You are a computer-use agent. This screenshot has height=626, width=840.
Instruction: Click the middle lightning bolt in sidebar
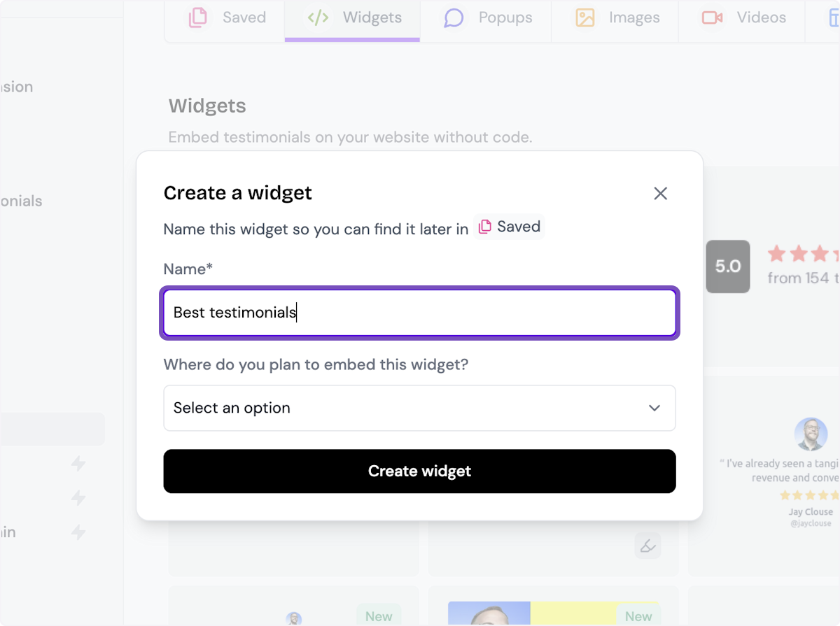[x=78, y=497]
